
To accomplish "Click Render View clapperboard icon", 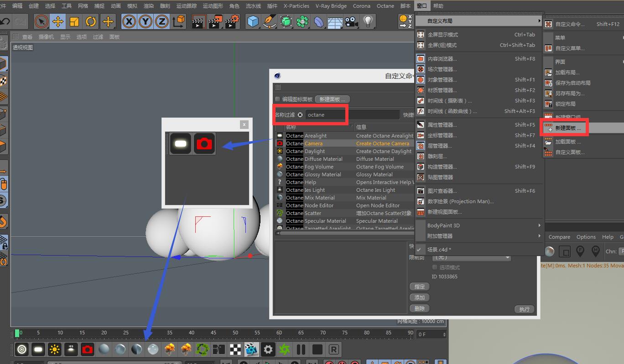I will pyautogui.click(x=198, y=21).
